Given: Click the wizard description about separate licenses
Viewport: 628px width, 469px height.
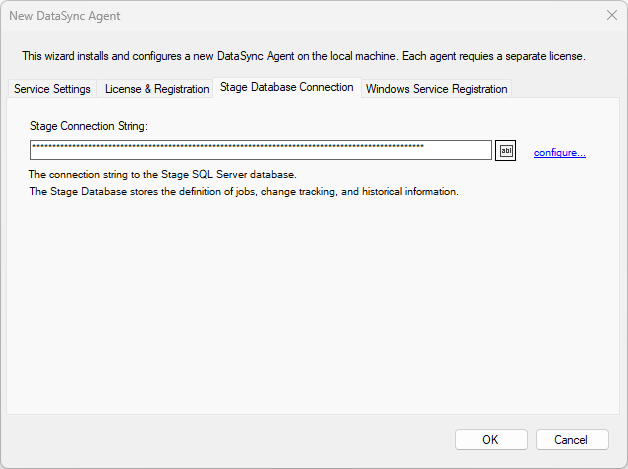Looking at the screenshot, I should click(x=304, y=56).
